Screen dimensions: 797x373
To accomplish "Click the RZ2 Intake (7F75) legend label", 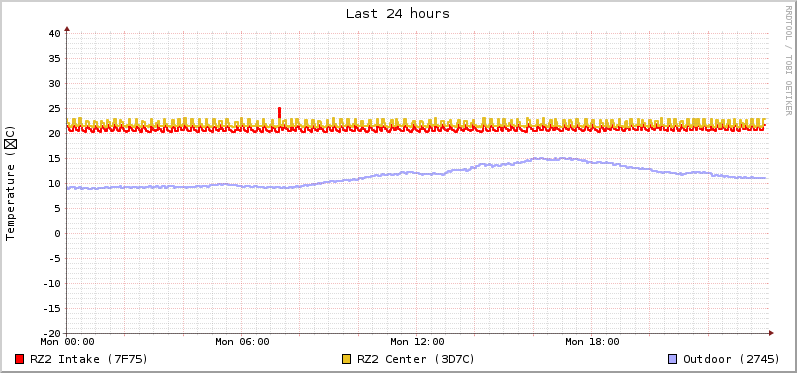I will pos(88,359).
